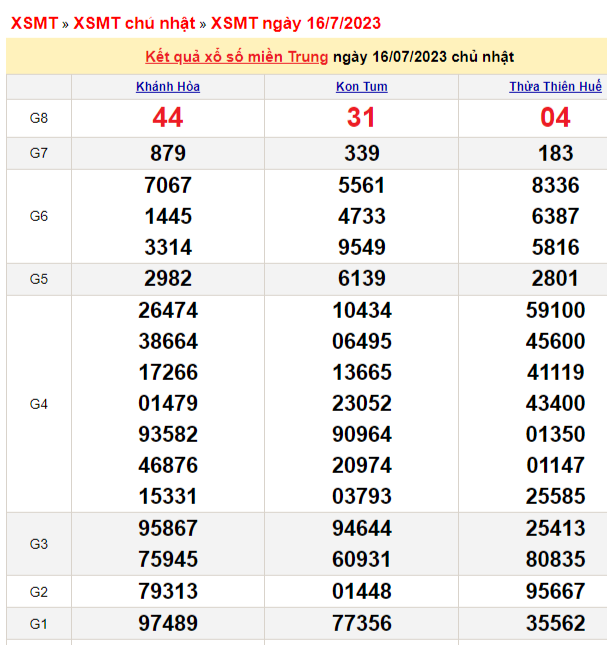Open the XSMT chủ nhật breadcrumb link
The height and width of the screenshot is (645, 607).
(x=136, y=23)
